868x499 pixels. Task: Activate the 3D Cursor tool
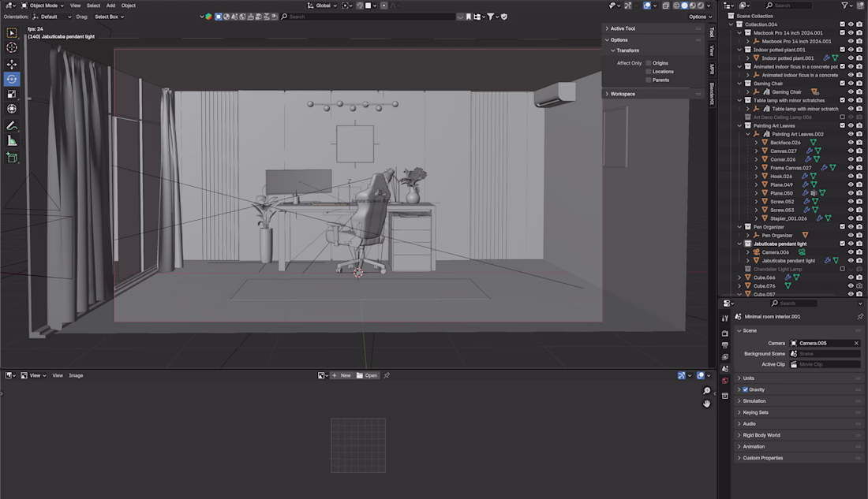12,48
